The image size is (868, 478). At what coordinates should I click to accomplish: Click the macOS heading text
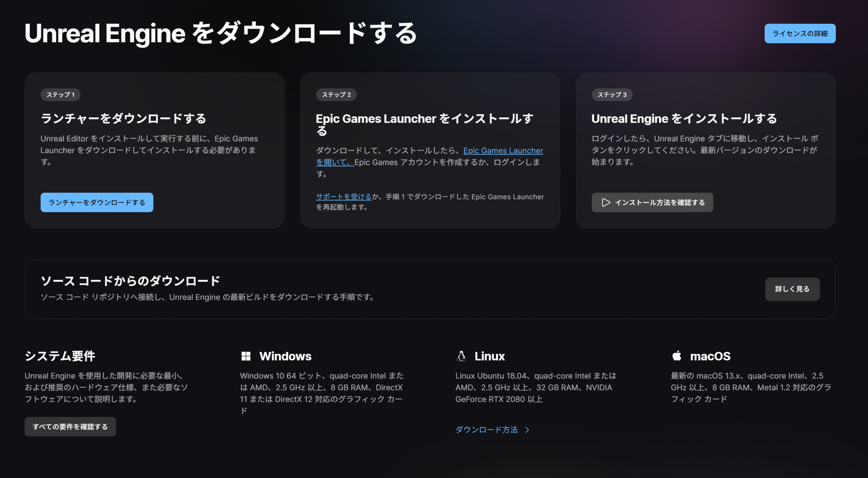point(710,356)
